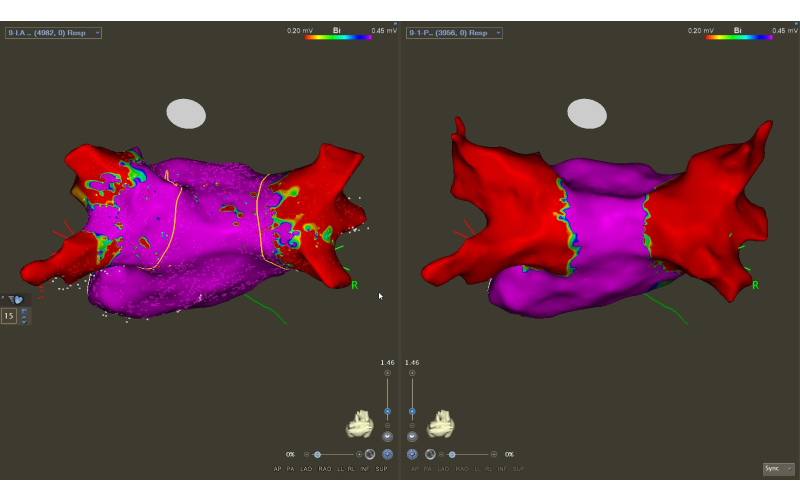Expand the Sync dropdown
The image size is (800, 500).
click(x=778, y=468)
